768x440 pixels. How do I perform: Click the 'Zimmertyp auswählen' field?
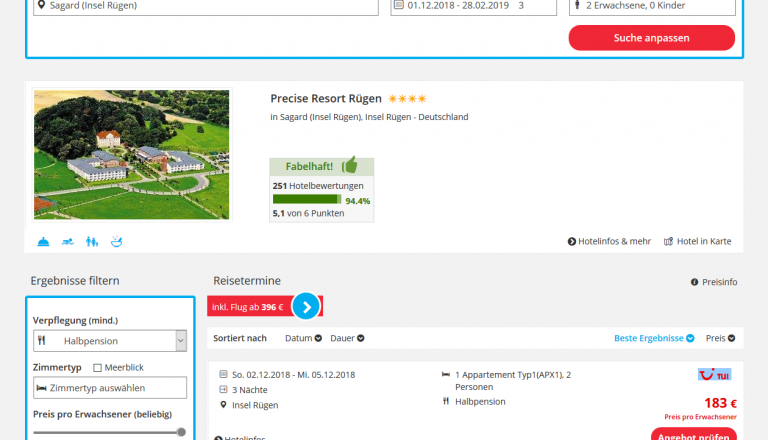(x=110, y=388)
